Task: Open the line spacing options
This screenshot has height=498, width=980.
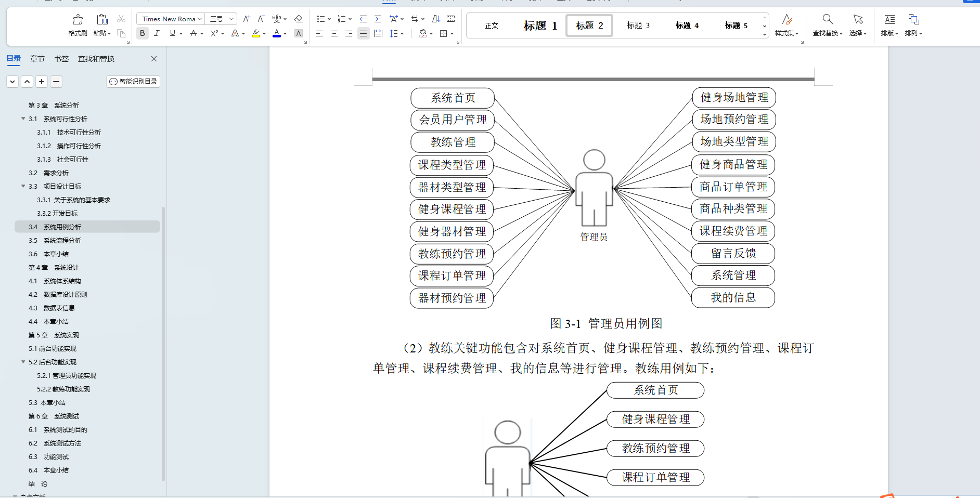Action: pyautogui.click(x=394, y=33)
